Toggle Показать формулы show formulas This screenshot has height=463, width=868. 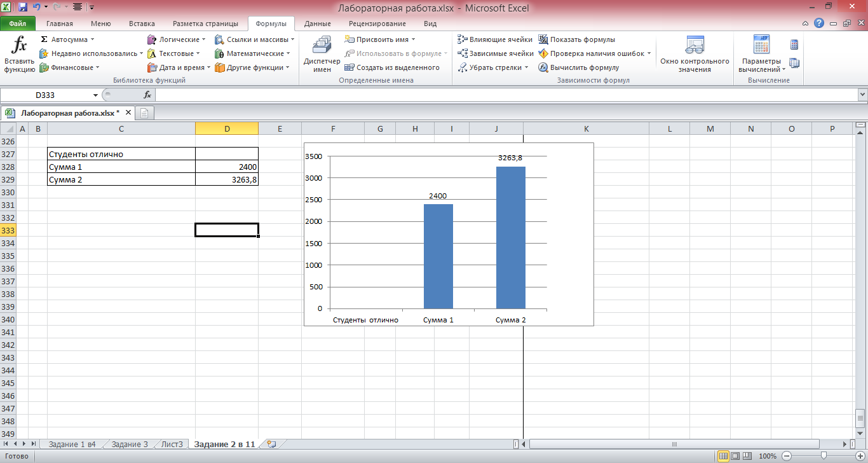coord(577,39)
